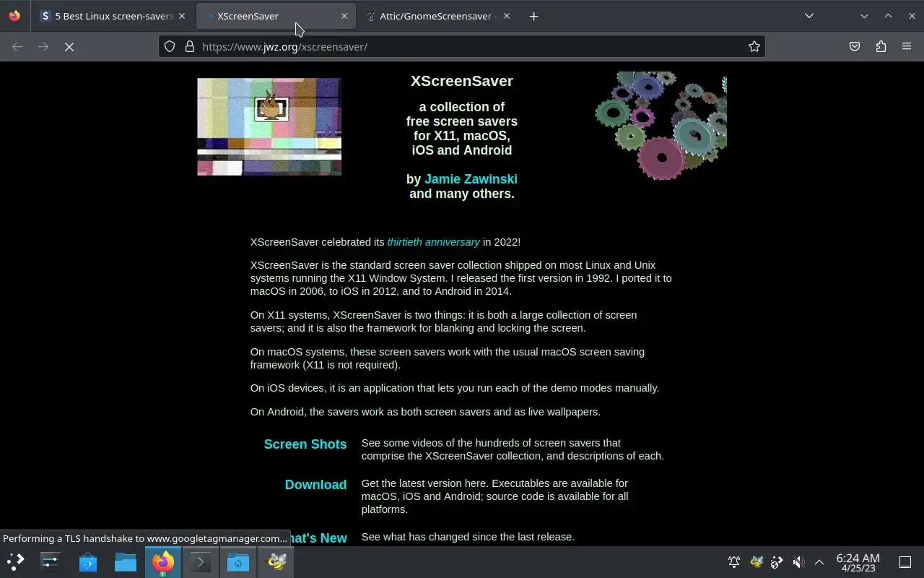Open the file manager folder icon
The width and height of the screenshot is (924, 578).
point(126,561)
